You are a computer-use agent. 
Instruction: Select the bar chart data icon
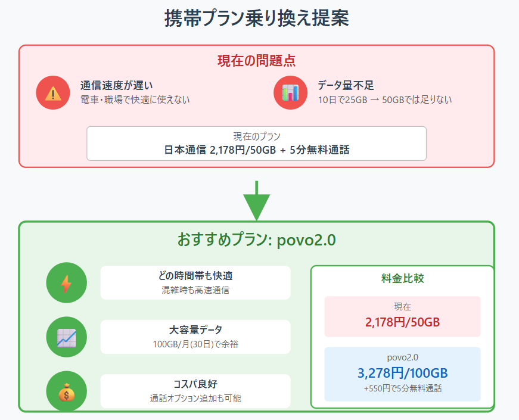click(x=290, y=92)
